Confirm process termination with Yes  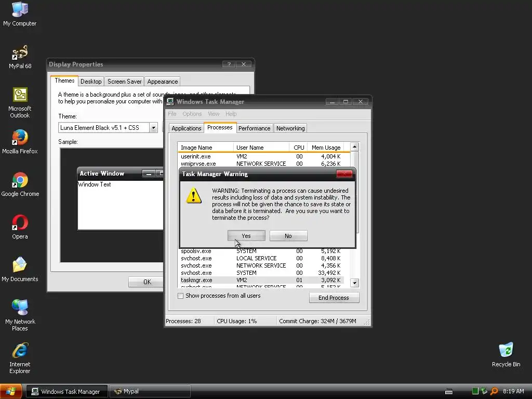[x=246, y=236]
